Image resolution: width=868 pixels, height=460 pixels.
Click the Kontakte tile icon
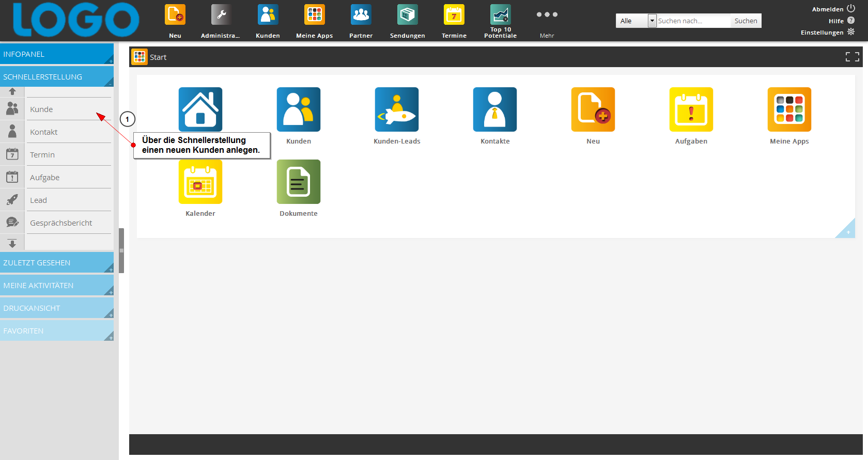[x=495, y=109]
